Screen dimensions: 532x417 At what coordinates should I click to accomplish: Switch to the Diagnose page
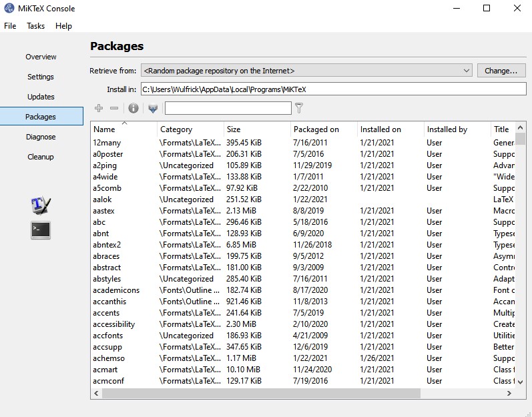pyautogui.click(x=41, y=137)
